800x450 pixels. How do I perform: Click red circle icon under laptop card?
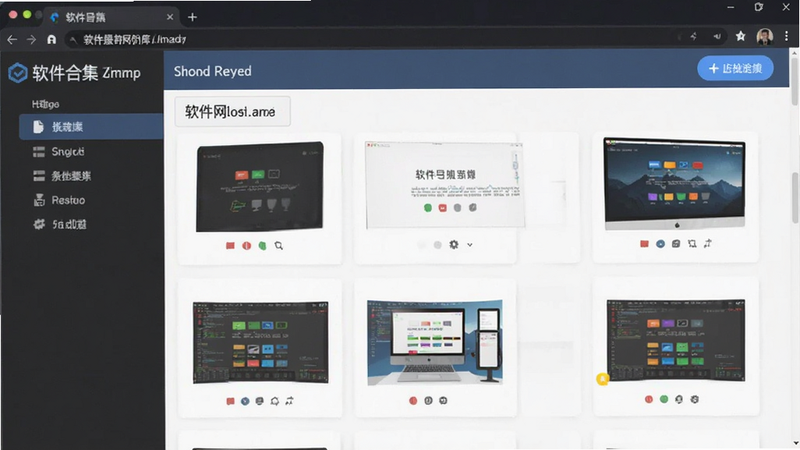point(413,401)
